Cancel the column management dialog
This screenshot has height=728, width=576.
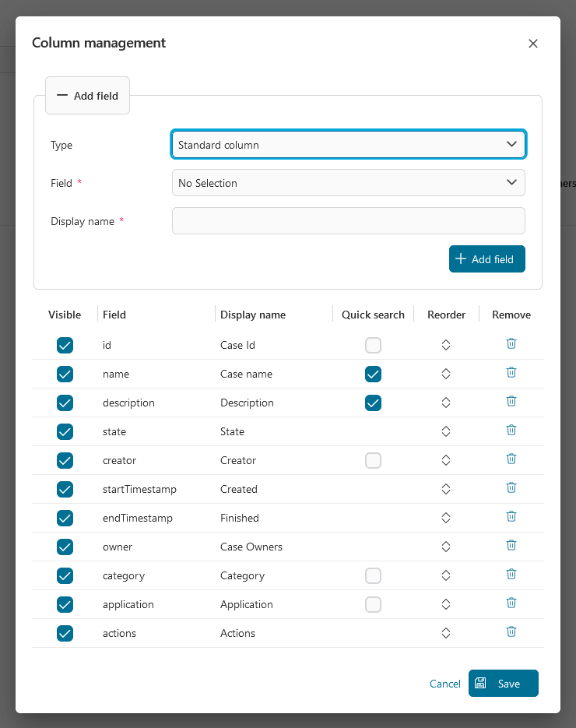coord(444,684)
